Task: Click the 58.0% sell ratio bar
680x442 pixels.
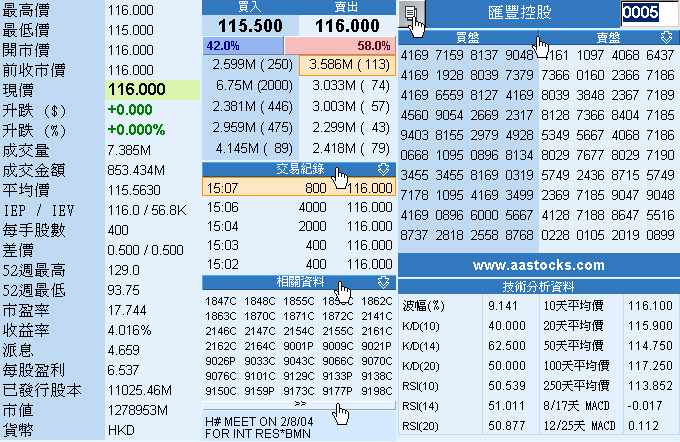Action: [340, 46]
